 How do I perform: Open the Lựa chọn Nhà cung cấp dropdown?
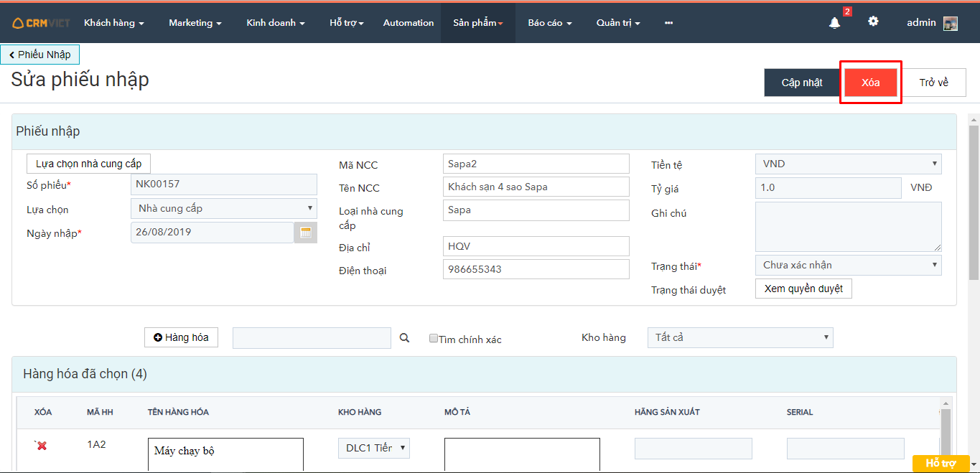pyautogui.click(x=224, y=208)
